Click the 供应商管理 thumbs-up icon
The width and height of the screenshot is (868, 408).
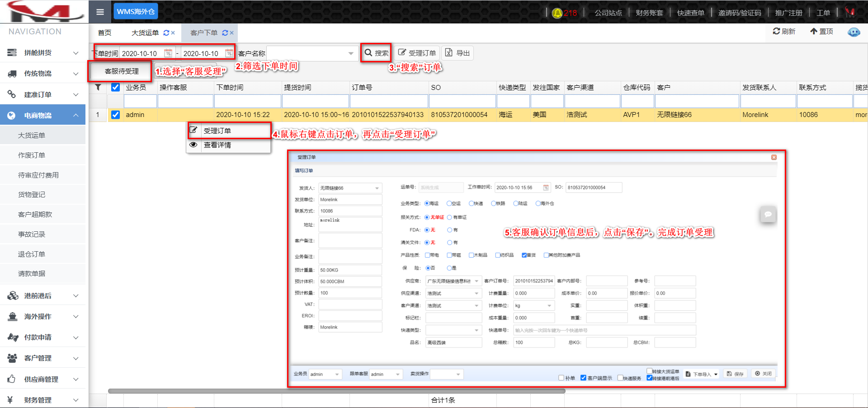pos(12,379)
